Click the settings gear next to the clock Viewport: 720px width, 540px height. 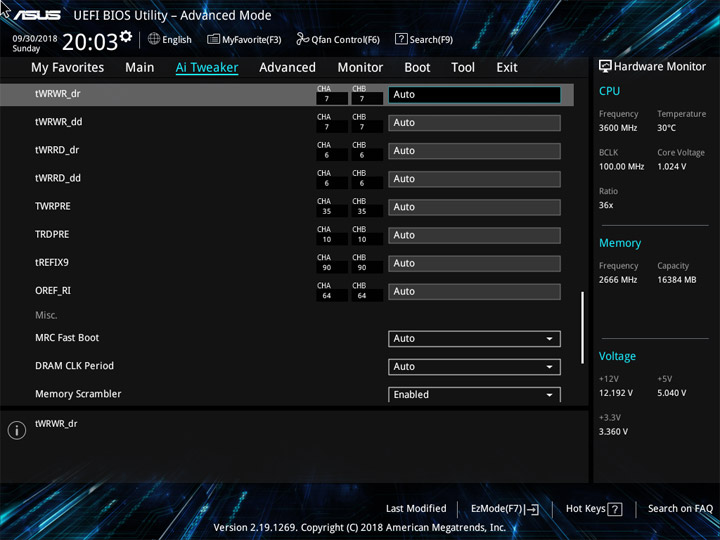(x=126, y=36)
